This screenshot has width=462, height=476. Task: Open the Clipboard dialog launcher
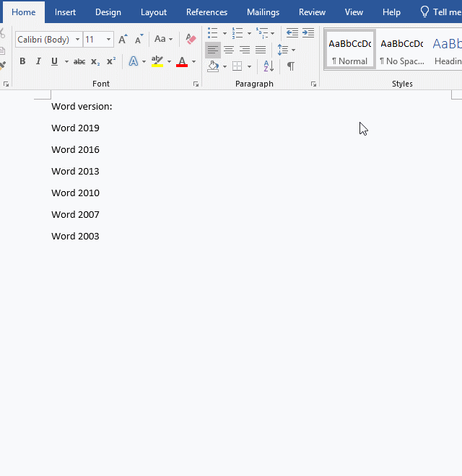pos(6,84)
